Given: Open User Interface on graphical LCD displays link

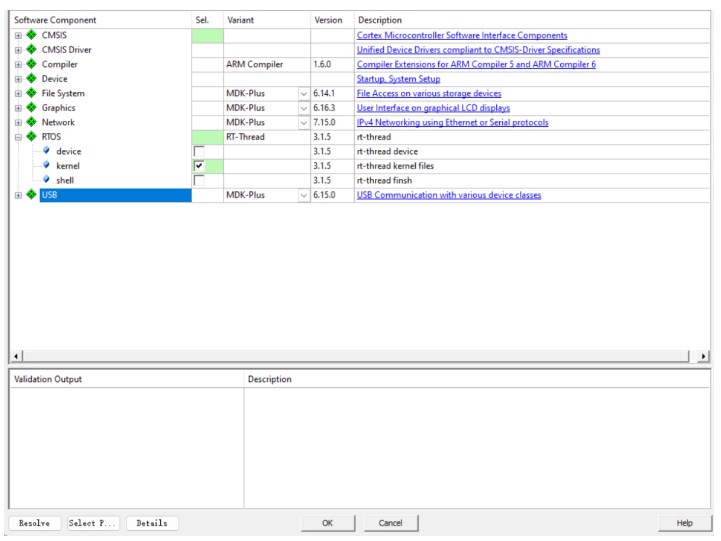Looking at the screenshot, I should (433, 108).
